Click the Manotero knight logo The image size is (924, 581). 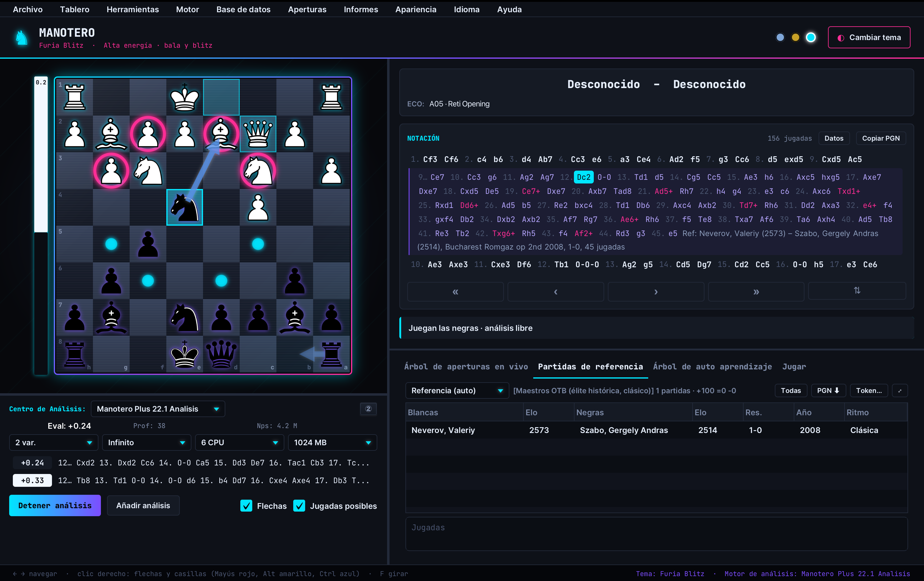(x=22, y=38)
